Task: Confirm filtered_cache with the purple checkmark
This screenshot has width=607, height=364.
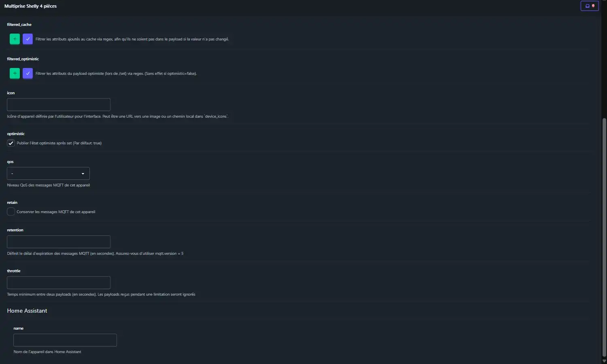Action: tap(28, 39)
